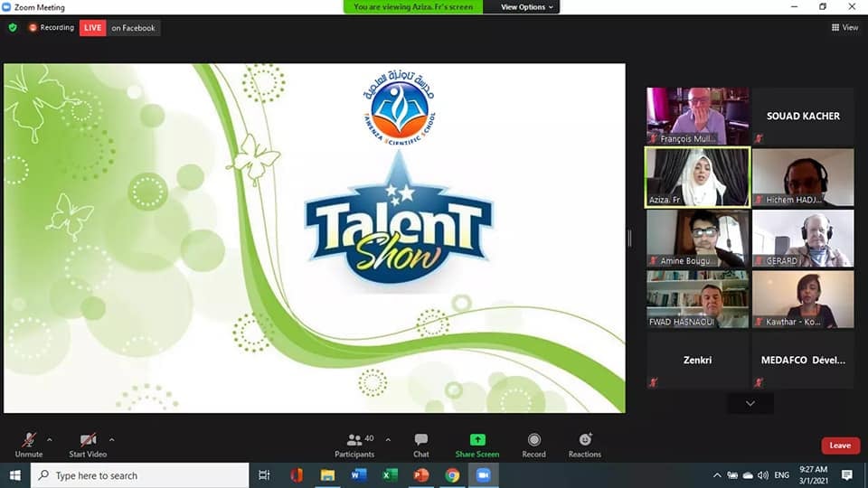Open Task View in taskbar
868x488 pixels.
264,475
